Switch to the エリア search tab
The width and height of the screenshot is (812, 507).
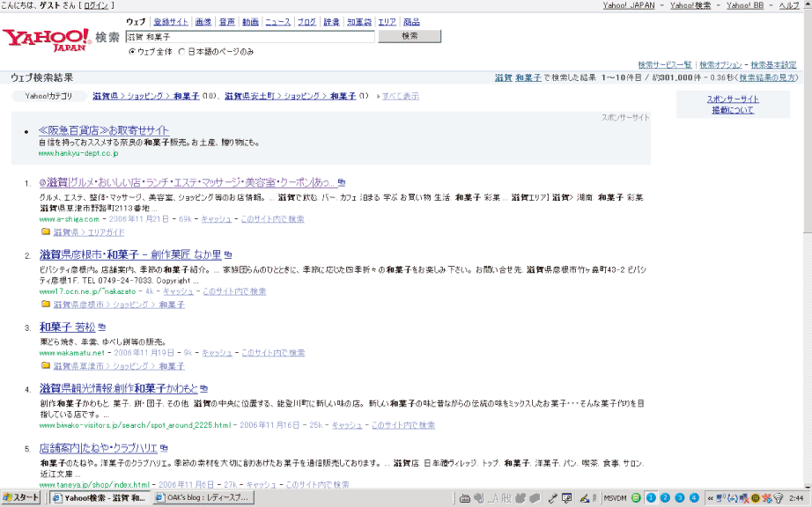click(x=387, y=22)
